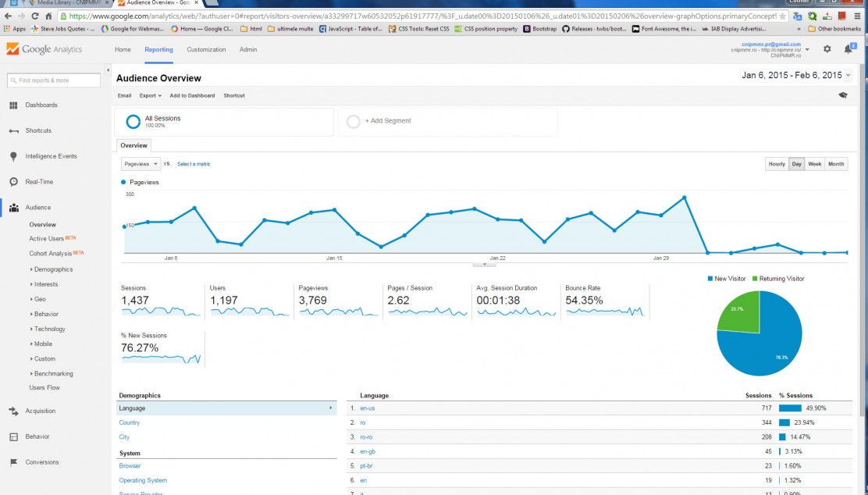The height and width of the screenshot is (495, 868).
Task: Click the Find reports search field
Action: point(54,80)
